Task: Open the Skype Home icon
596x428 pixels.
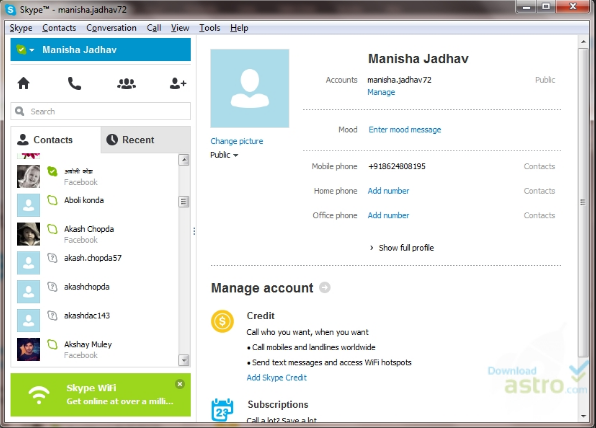Action: 24,83
